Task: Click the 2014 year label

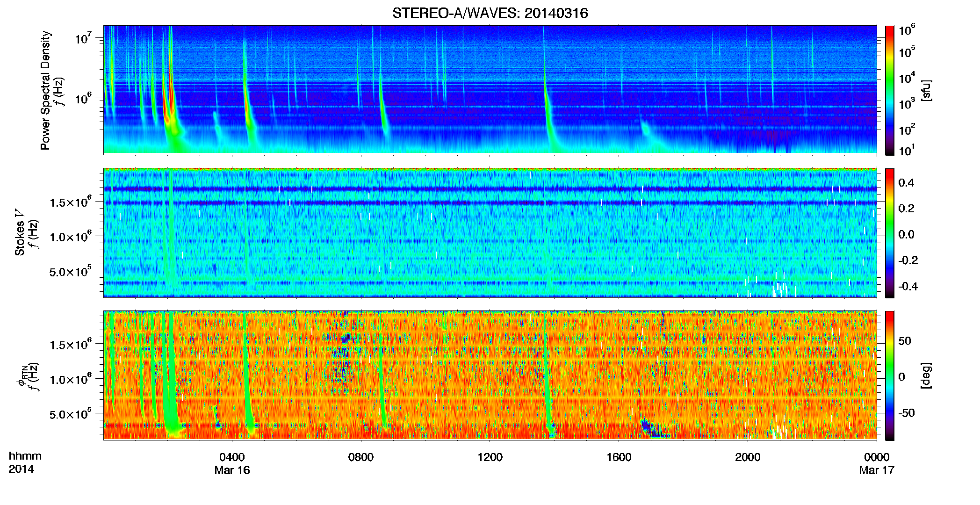Action: pyautogui.click(x=21, y=469)
